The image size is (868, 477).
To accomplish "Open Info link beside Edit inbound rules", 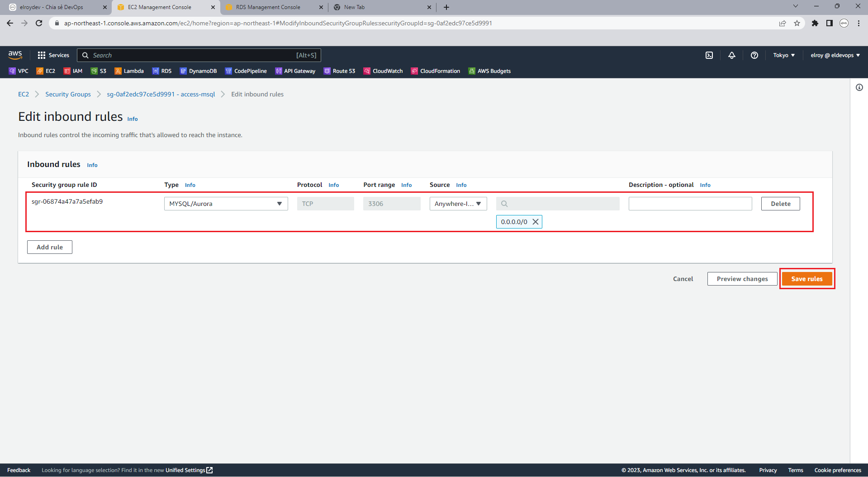I will [133, 119].
